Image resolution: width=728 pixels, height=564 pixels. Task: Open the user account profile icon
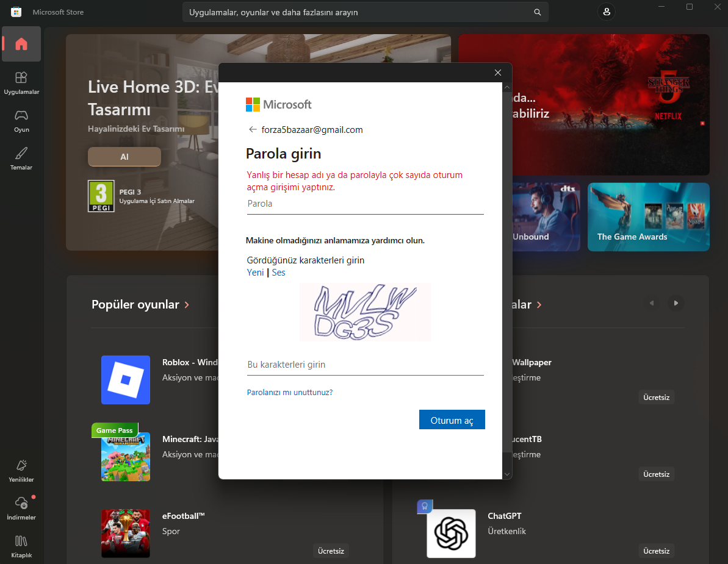(x=607, y=12)
